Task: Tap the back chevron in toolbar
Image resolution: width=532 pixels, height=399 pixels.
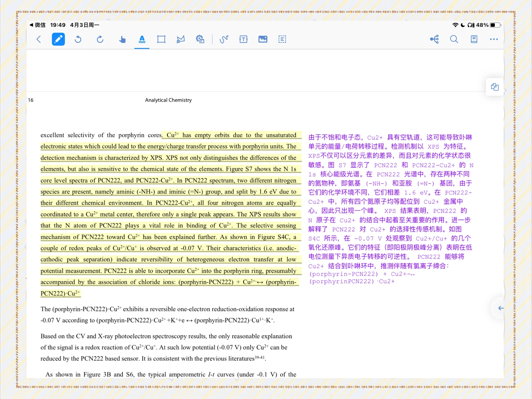Action: point(39,39)
